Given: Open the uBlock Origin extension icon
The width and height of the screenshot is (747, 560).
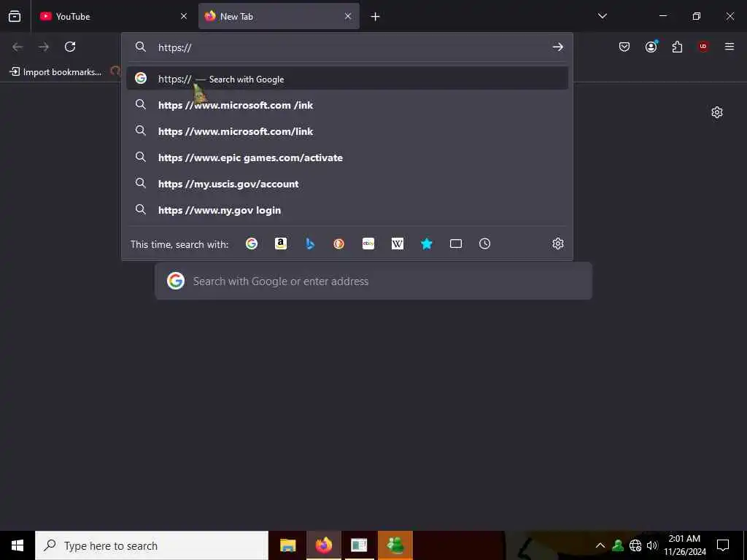Looking at the screenshot, I should tap(703, 47).
